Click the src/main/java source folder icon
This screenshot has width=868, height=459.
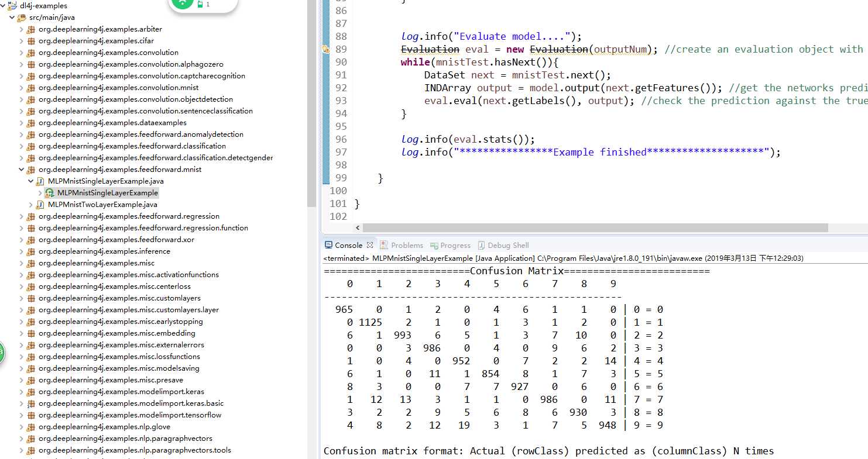click(x=22, y=18)
